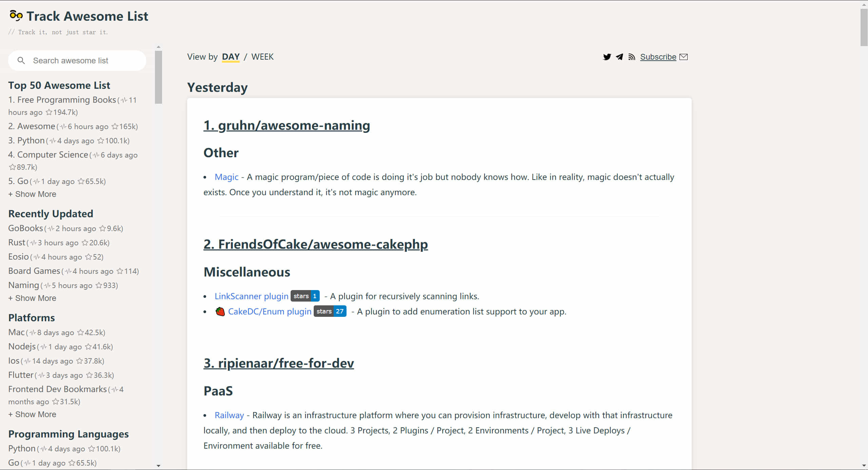The height and width of the screenshot is (470, 868).
Task: Click the Twitter bird icon
Action: point(607,57)
